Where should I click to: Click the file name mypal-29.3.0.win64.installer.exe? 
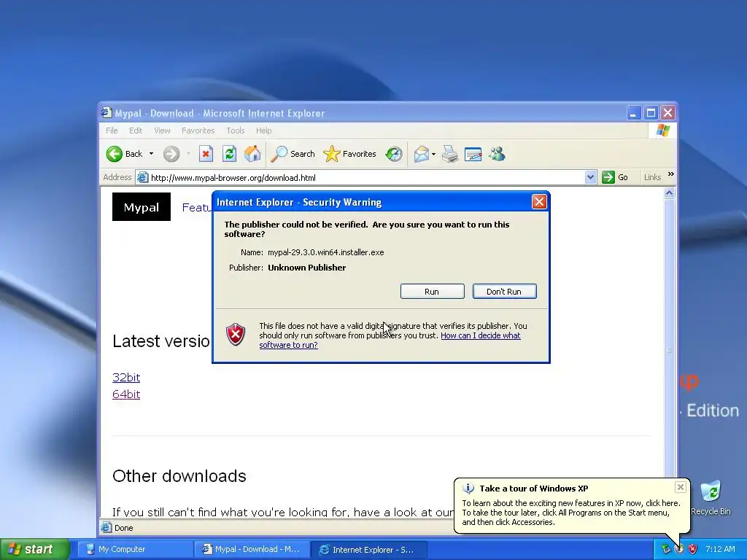(326, 252)
